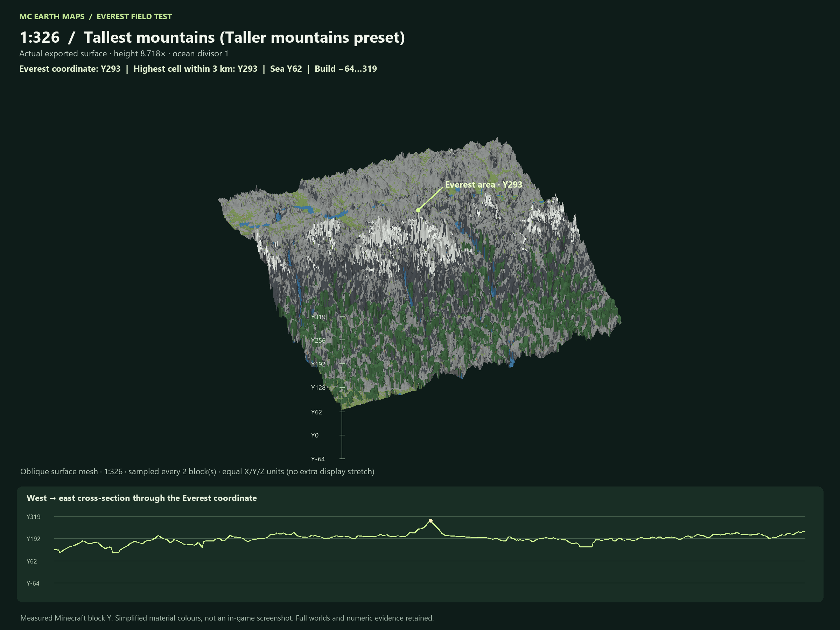Viewport: 840px width, 630px height.
Task: Click the Everest marker dot on the mesh
Action: (x=418, y=210)
